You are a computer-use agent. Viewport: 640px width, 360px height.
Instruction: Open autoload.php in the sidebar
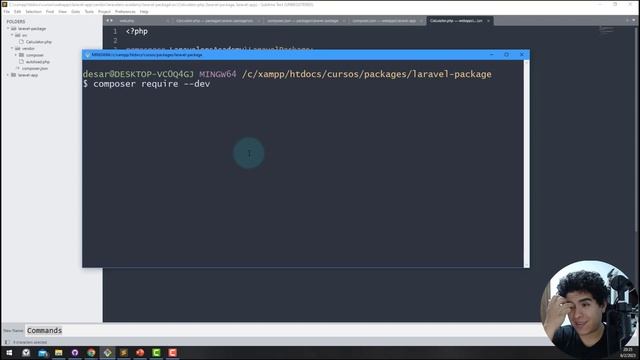click(x=38, y=62)
